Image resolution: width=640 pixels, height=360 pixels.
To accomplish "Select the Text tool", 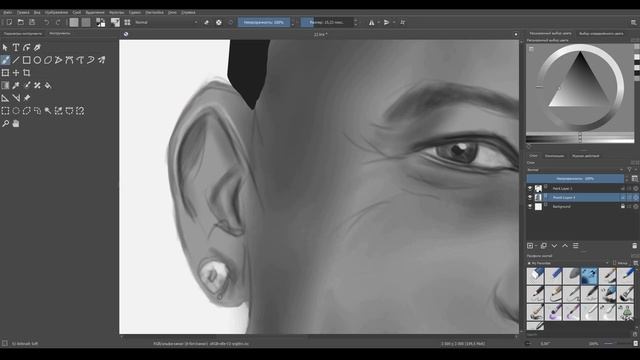I will (x=16, y=47).
